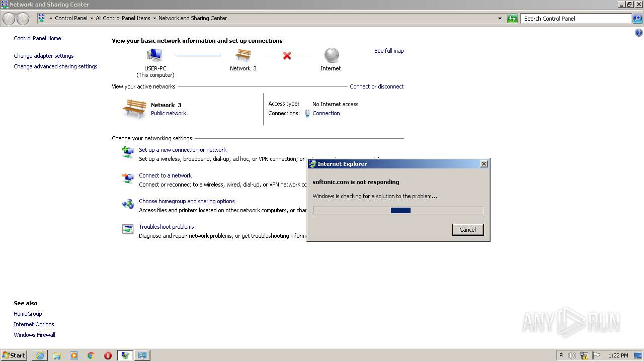Click the Troubleshoot problems icon

(x=128, y=229)
